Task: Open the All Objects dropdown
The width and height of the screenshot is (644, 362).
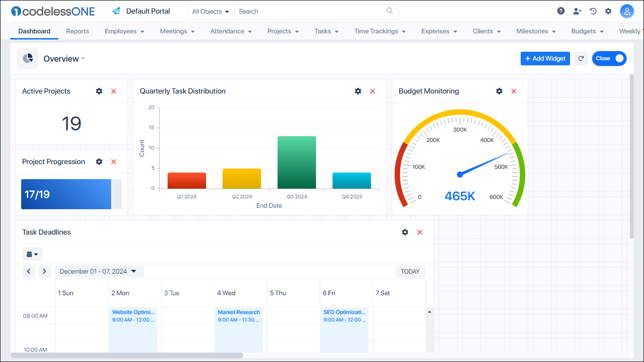Action: [x=210, y=11]
